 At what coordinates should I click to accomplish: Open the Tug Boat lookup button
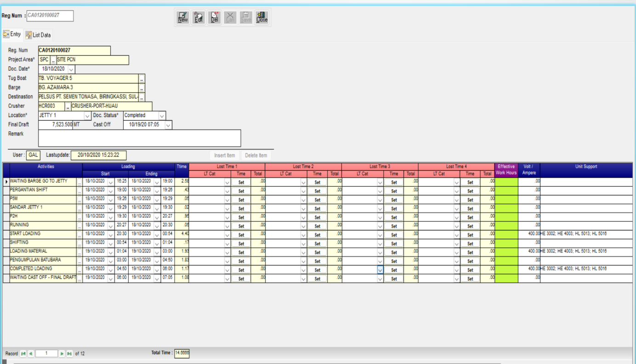pyautogui.click(x=142, y=78)
